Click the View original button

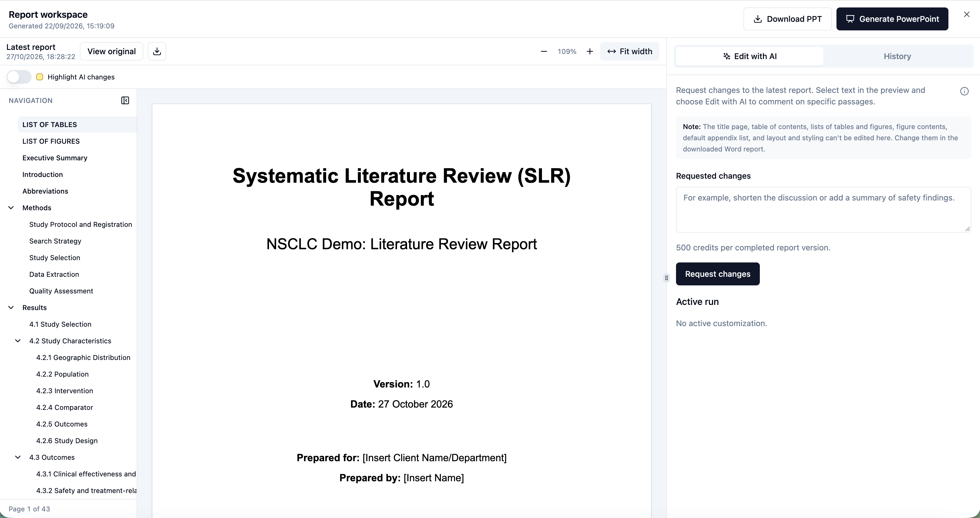coord(111,51)
